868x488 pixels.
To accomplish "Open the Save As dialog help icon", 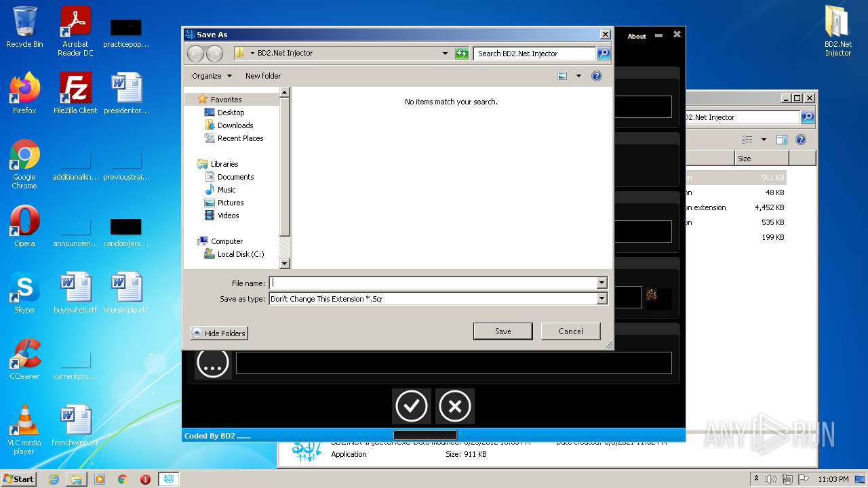I will [x=597, y=76].
